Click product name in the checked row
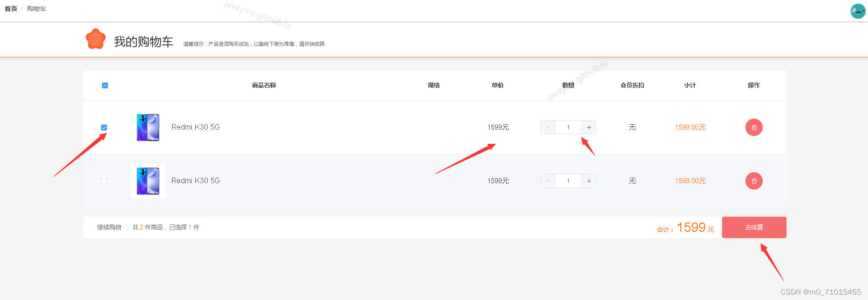Viewport: 868px width, 300px height. (195, 127)
